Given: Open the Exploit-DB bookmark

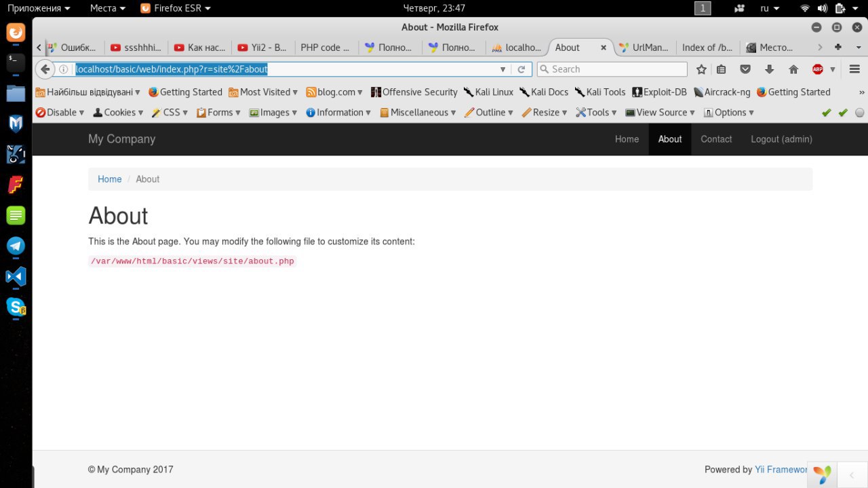Looking at the screenshot, I should [x=659, y=92].
